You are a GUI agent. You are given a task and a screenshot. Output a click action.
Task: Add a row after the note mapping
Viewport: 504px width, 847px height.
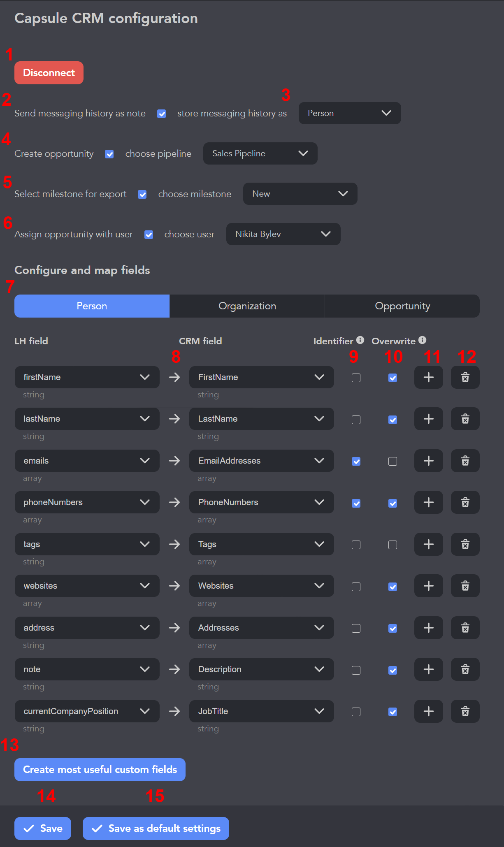(x=428, y=669)
